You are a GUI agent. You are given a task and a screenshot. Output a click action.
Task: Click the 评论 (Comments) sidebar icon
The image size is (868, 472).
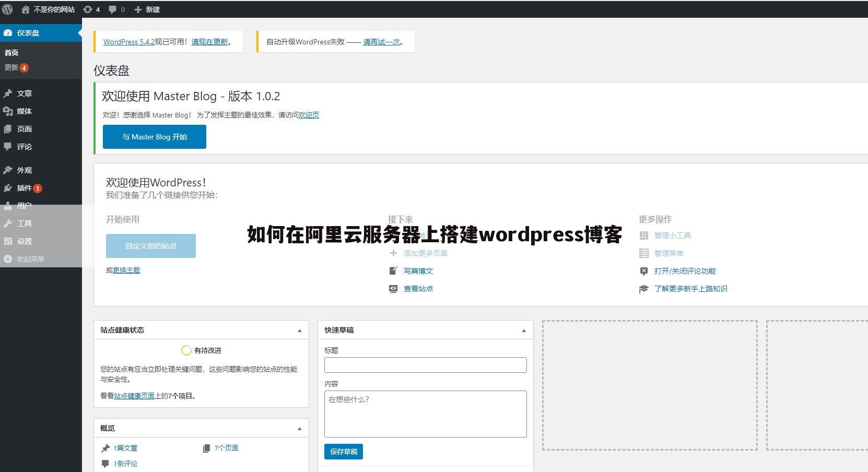[8, 147]
